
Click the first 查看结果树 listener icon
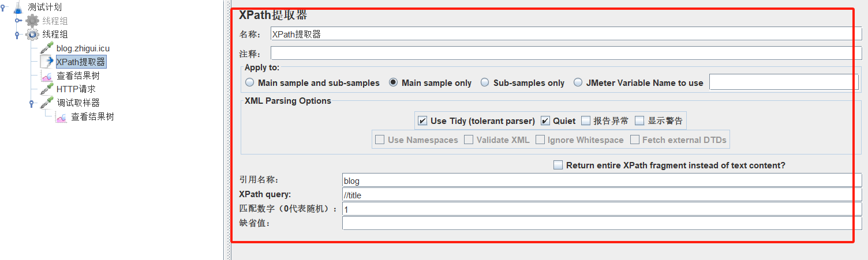click(47, 76)
